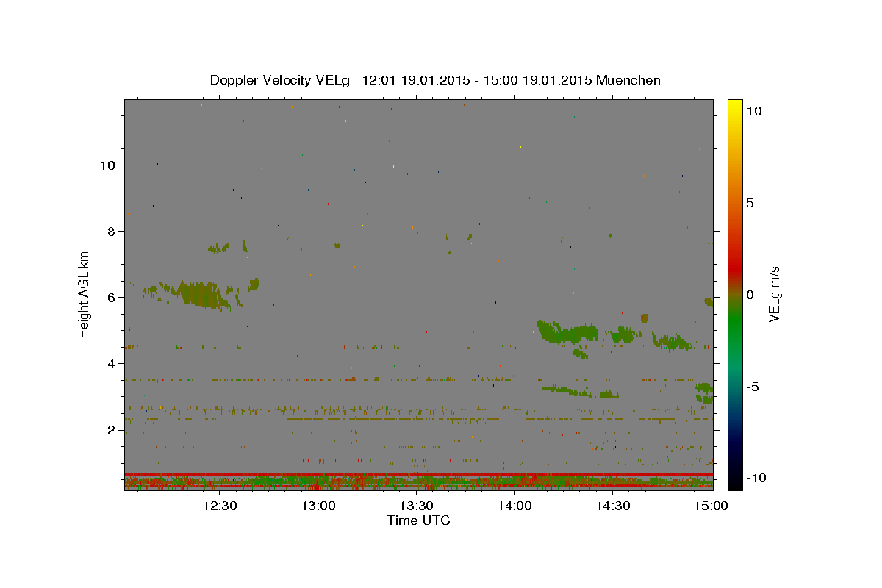Click the 13:30 time tick label
The height and width of the screenshot is (588, 882).
point(416,506)
